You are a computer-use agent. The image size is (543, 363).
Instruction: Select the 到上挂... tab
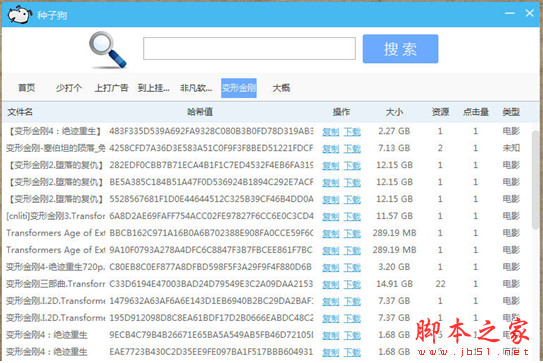pos(153,88)
